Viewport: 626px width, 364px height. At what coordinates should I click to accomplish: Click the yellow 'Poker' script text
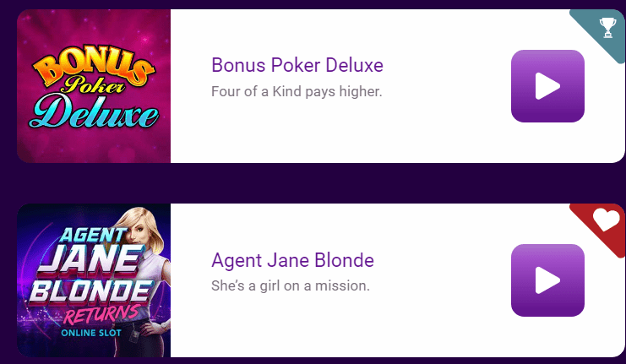(95, 84)
